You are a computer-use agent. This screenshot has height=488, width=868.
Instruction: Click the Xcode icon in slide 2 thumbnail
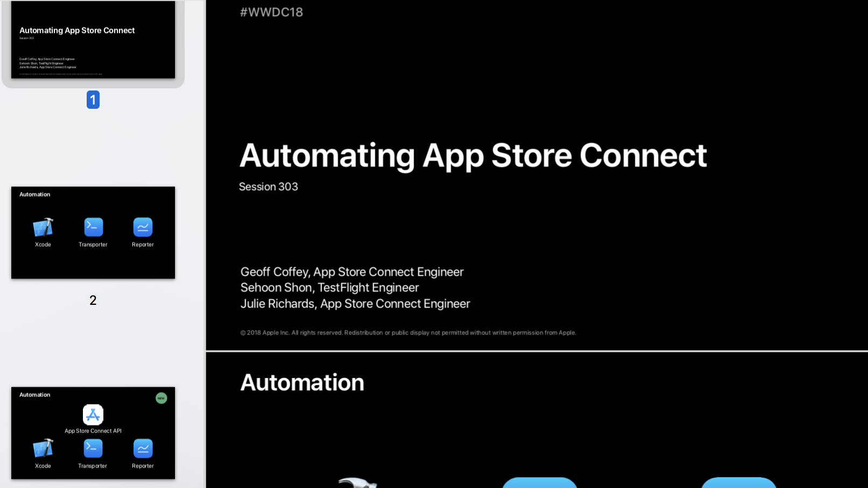pos(43,227)
